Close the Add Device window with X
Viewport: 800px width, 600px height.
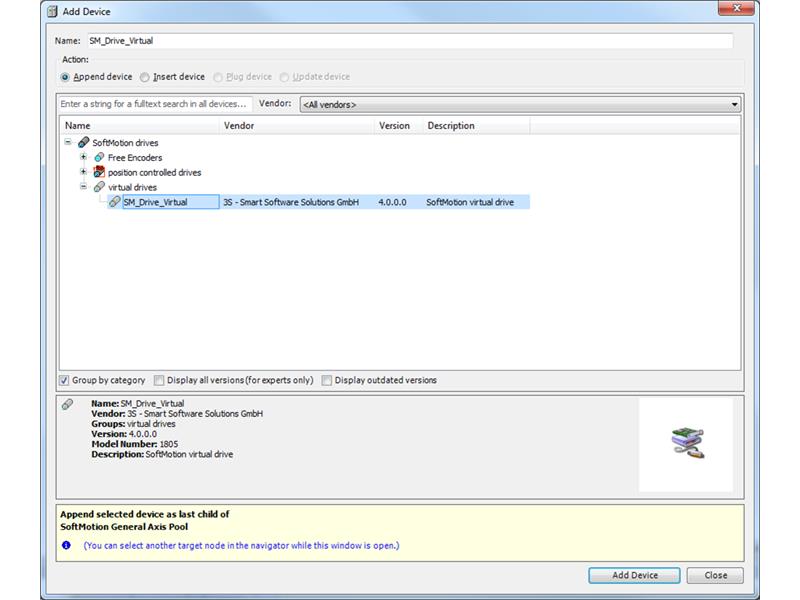click(736, 8)
